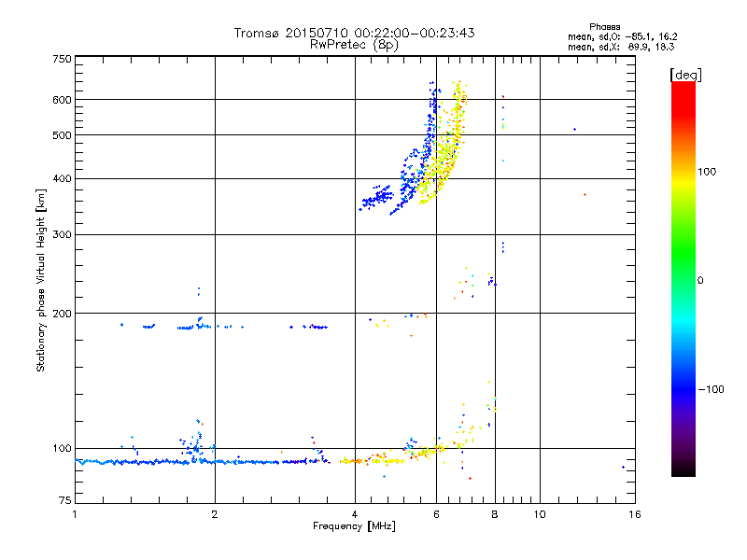747x560 pixels.
Task: Click the 'mean, sd,X: 89.9, 18.3' statistics line
Action: pos(621,48)
